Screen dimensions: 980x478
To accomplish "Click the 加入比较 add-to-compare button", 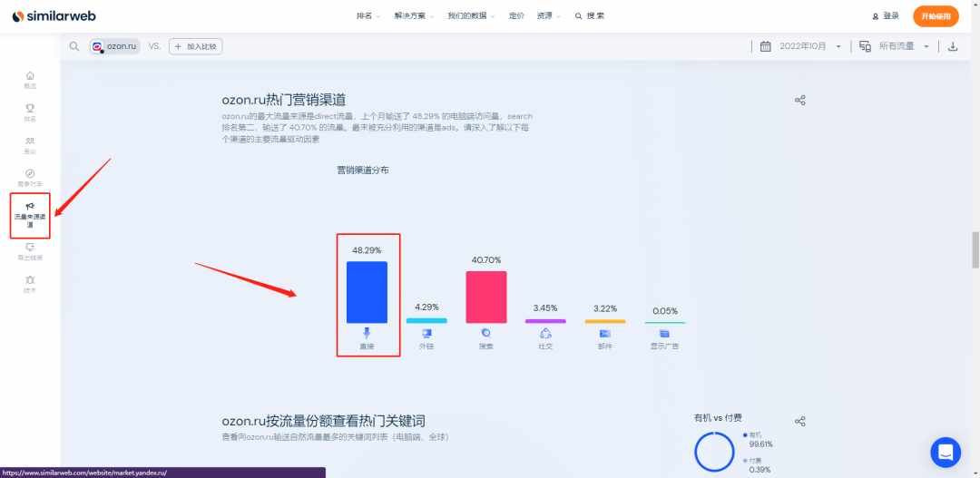I will point(196,46).
